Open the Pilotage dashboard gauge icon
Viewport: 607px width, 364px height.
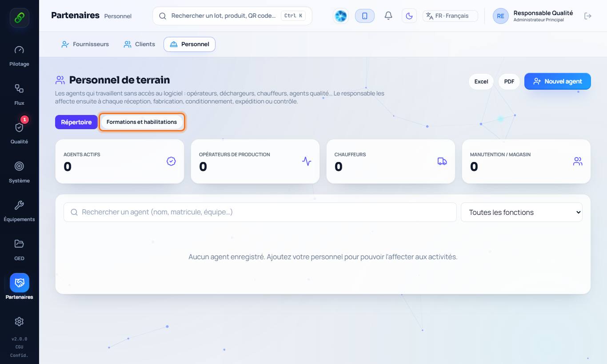click(x=19, y=50)
